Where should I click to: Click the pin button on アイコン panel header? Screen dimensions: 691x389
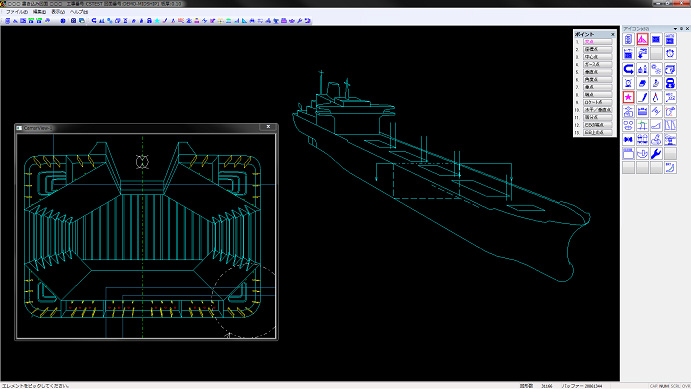tap(681, 29)
